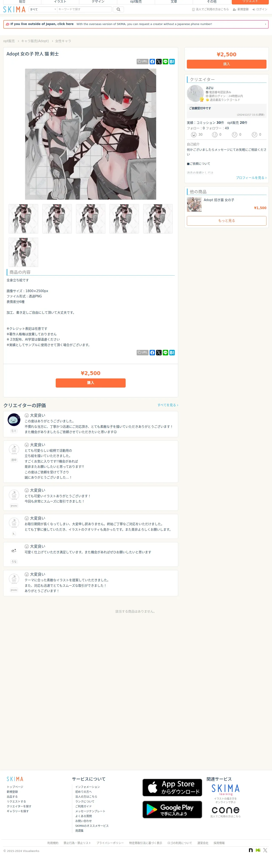Image resolution: width=272 pixels, height=868 pixels.
Task: Click the neutral face rating icon
Action: (x=235, y=135)
